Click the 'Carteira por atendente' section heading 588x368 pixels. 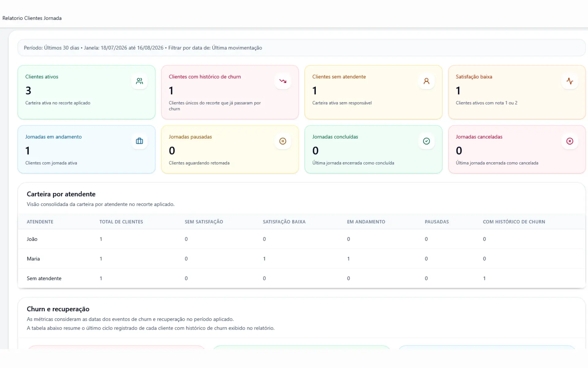coord(61,194)
